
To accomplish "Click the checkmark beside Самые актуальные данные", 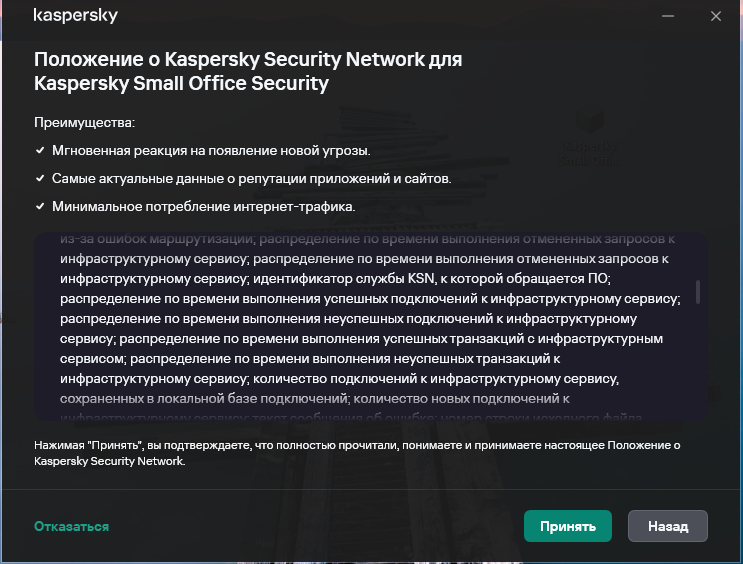I will point(40,178).
